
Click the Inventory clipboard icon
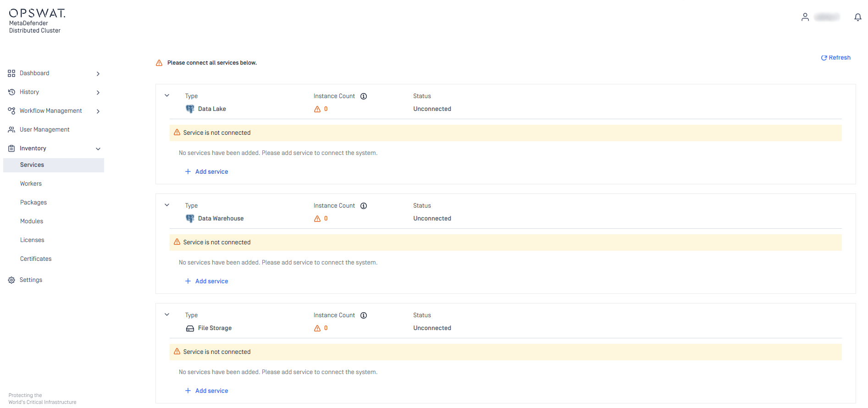[x=11, y=149]
